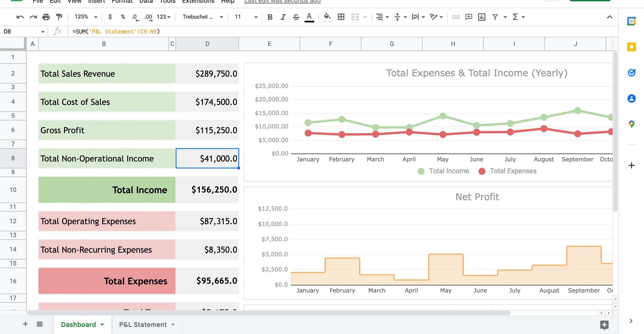The width and height of the screenshot is (644, 334).
Task: Apply strikethrough to the cell text
Action: point(296,17)
